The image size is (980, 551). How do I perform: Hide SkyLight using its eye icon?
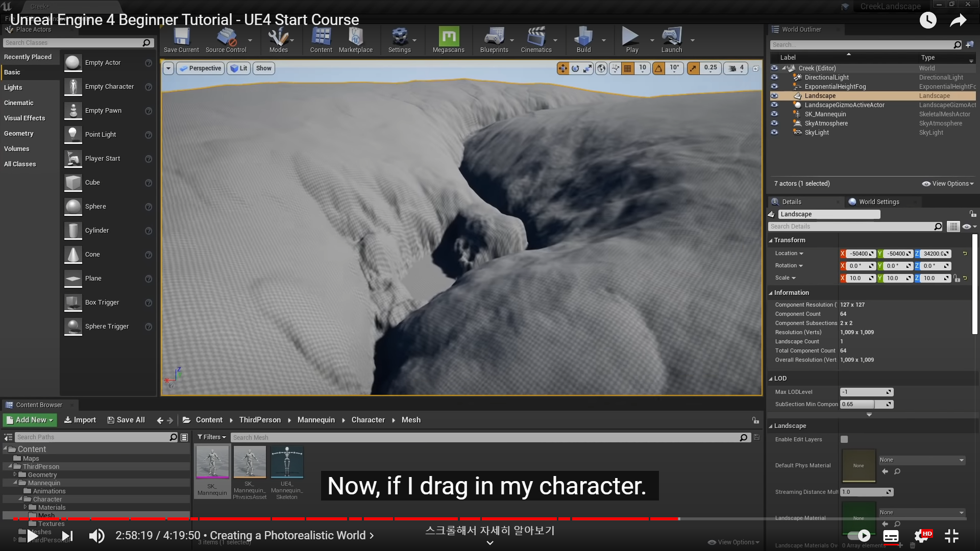(774, 133)
